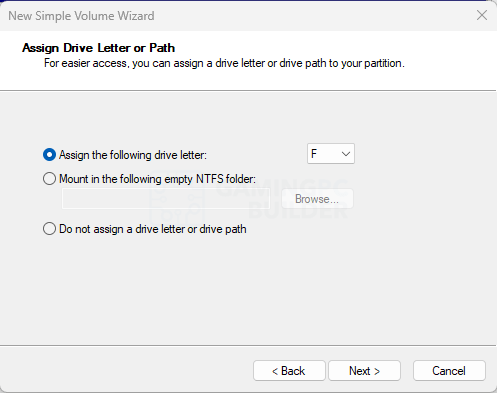Open the drive letter F dropdown
Image resolution: width=497 pixels, height=393 pixels.
coord(331,154)
